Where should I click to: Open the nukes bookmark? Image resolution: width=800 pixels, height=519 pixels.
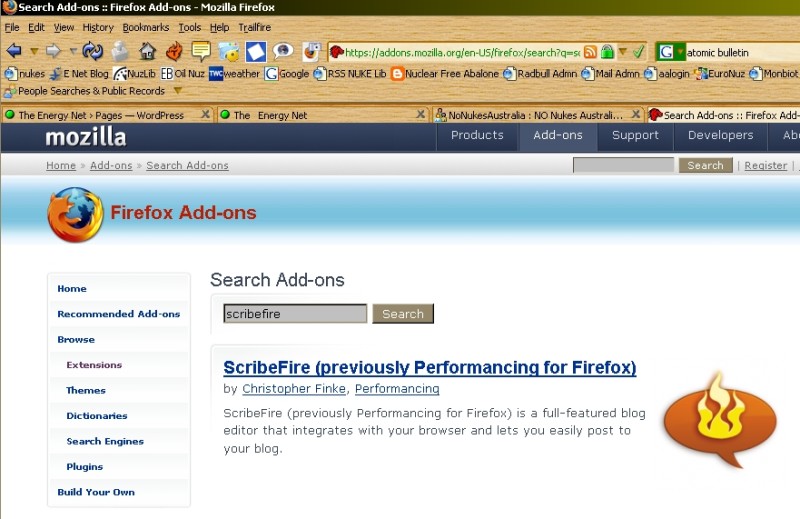pos(25,73)
